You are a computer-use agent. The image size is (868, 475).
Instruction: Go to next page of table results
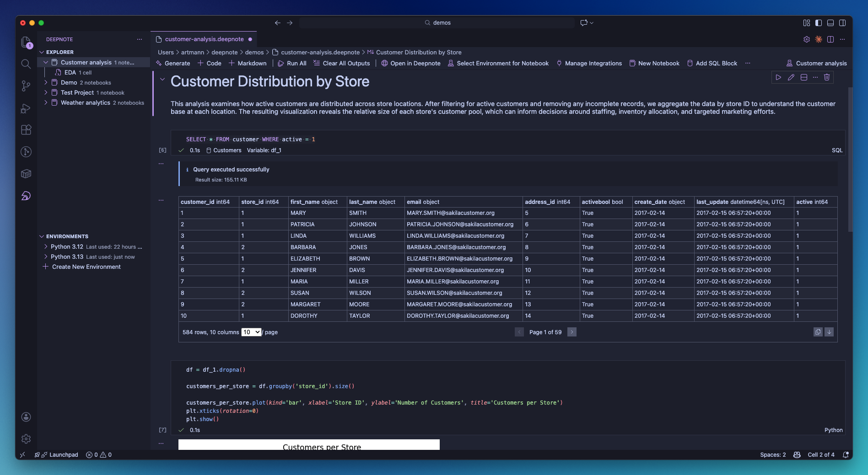(x=572, y=332)
